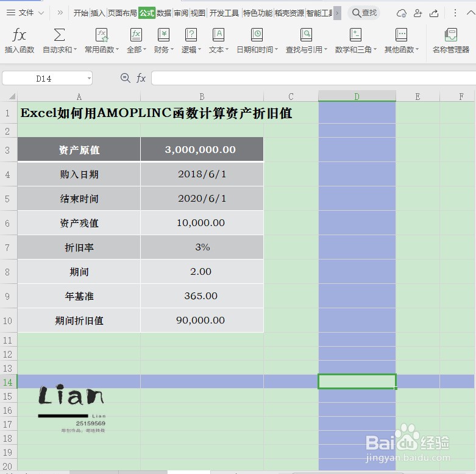The width and height of the screenshot is (476, 474).
Task: Open the 文件 dropdown arrow
Action: (41, 13)
